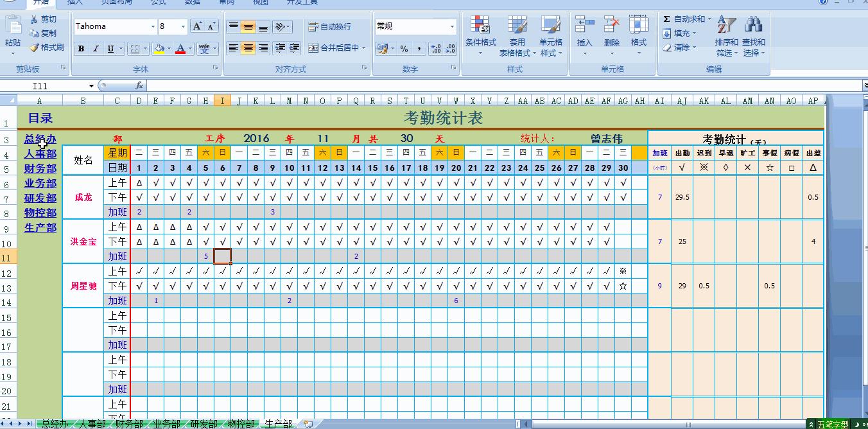Toggle italic formatting

(94, 49)
